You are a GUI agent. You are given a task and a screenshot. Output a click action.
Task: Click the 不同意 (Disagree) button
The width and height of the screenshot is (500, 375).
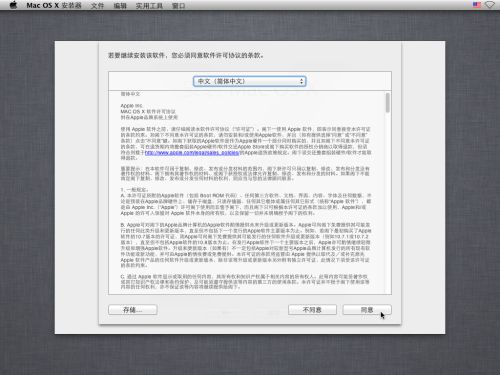click(312, 310)
